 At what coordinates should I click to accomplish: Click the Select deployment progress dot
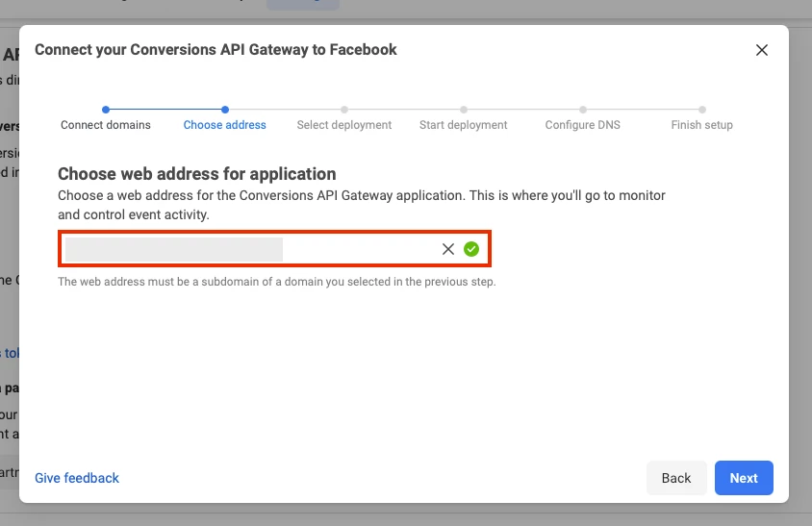(344, 110)
